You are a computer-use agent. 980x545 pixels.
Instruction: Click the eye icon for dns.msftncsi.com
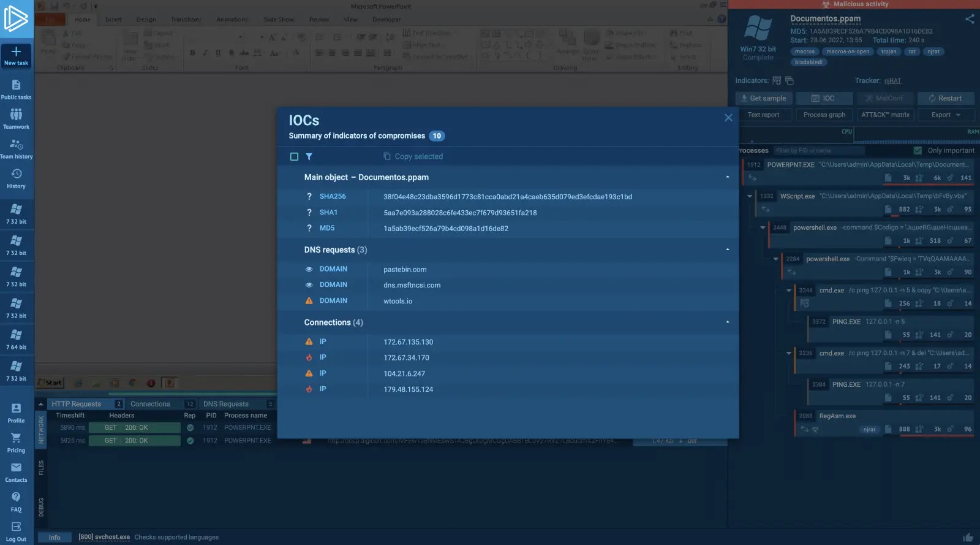click(x=309, y=285)
